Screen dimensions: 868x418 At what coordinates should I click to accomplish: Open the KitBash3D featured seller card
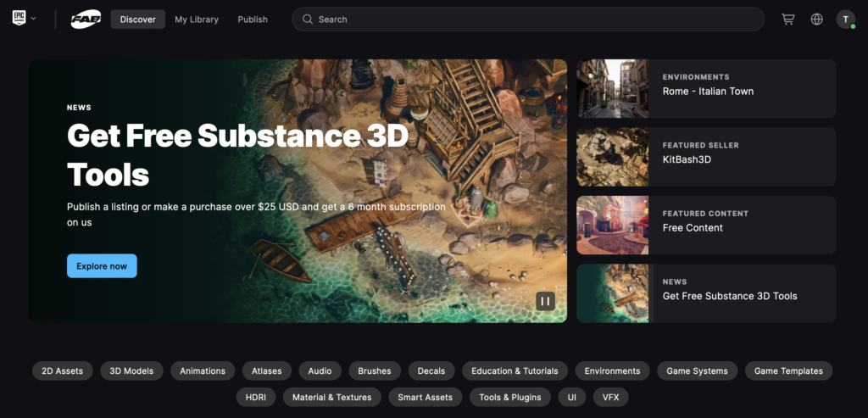click(x=706, y=157)
